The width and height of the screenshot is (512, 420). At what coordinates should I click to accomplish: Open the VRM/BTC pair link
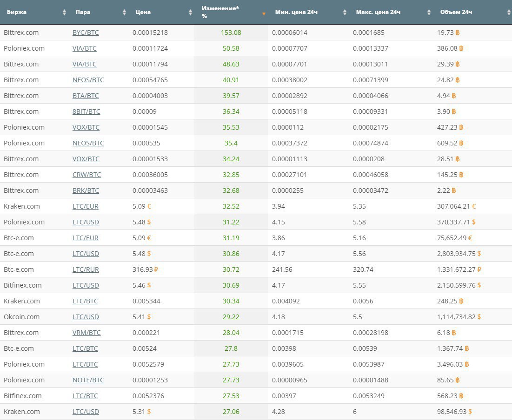click(86, 333)
